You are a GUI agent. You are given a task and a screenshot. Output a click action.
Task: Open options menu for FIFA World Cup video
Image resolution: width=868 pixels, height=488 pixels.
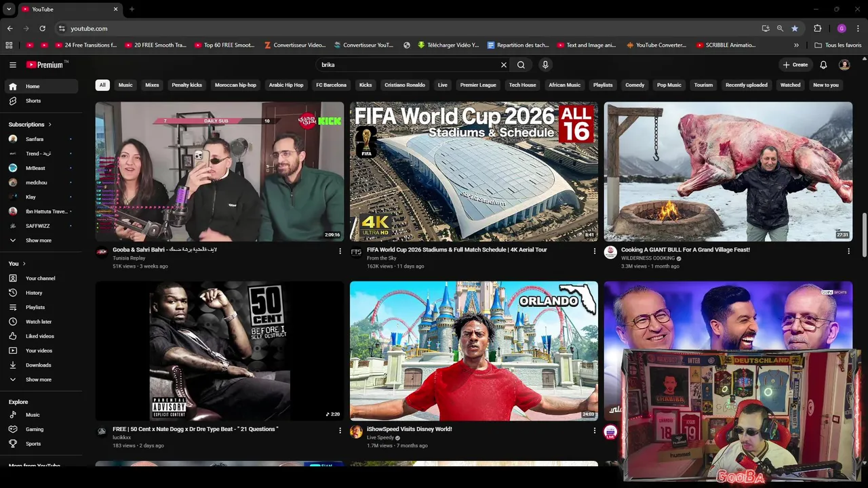(594, 251)
